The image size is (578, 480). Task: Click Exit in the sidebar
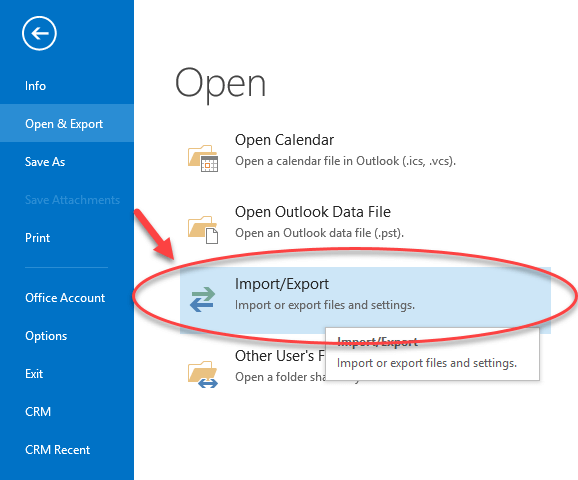point(34,374)
